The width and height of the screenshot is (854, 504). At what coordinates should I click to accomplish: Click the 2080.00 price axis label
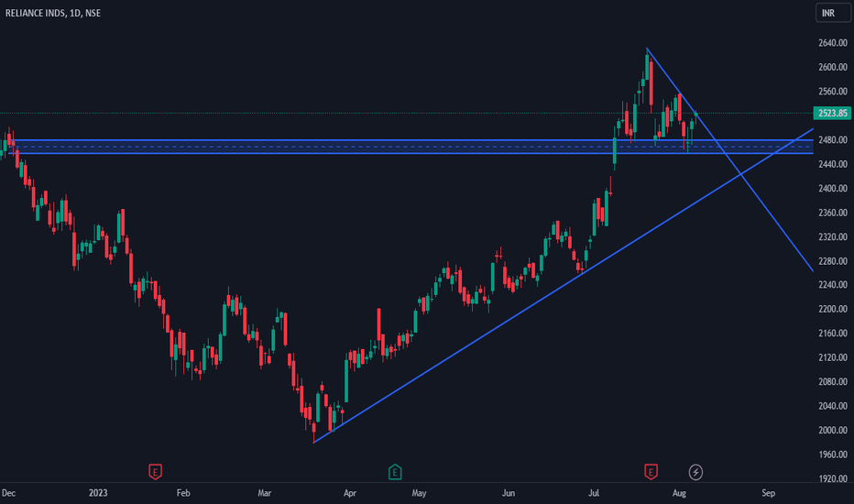click(832, 382)
